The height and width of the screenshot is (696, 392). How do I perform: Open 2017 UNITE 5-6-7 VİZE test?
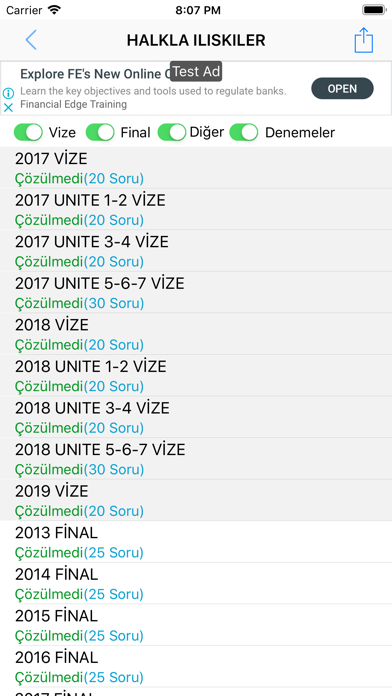point(196,293)
